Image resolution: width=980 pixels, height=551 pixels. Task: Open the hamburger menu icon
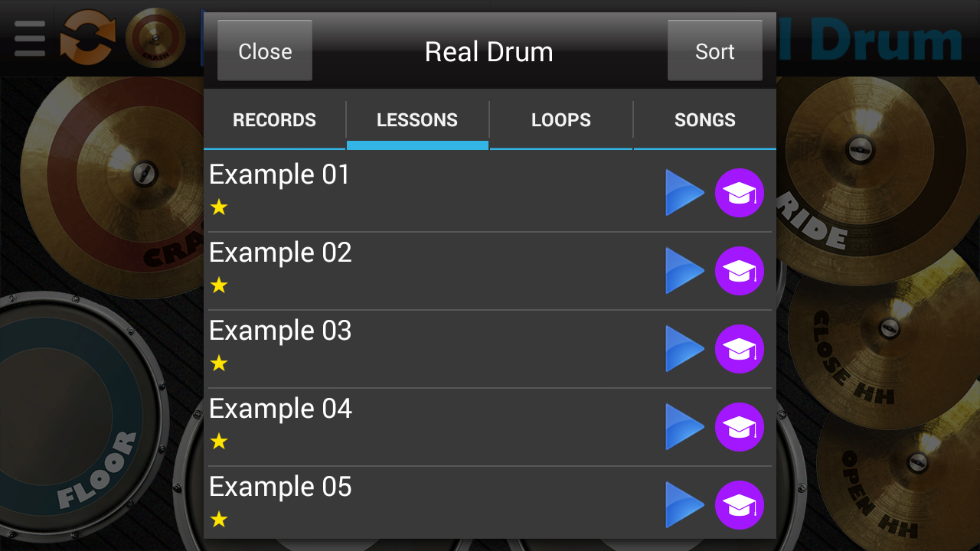[30, 38]
